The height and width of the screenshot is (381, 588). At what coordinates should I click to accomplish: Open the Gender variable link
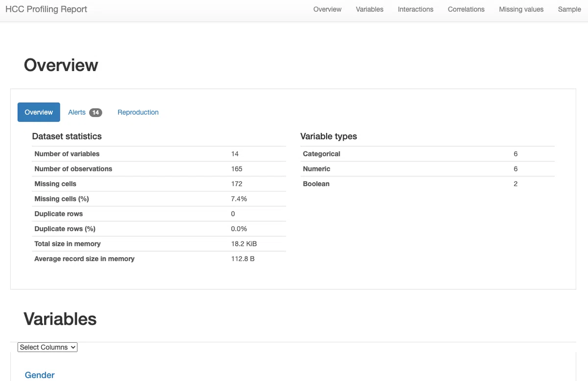coord(40,375)
